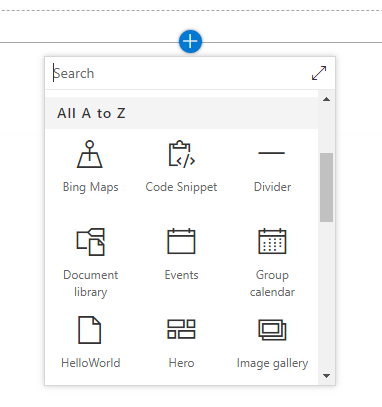
Task: Add the Code Snippet web part
Action: [x=181, y=167]
